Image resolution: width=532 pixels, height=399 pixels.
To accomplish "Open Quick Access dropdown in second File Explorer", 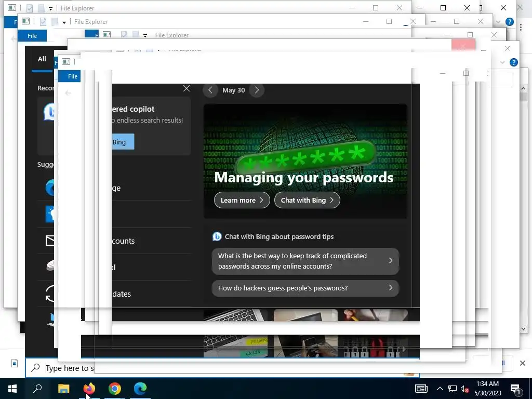I will click(x=64, y=22).
